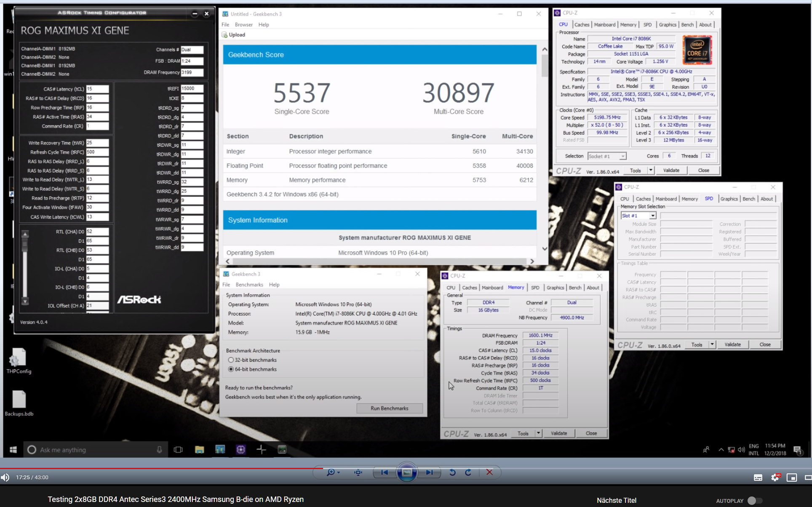Viewport: 812px width, 507px height.
Task: Go to the next image in the viewer
Action: click(x=429, y=472)
